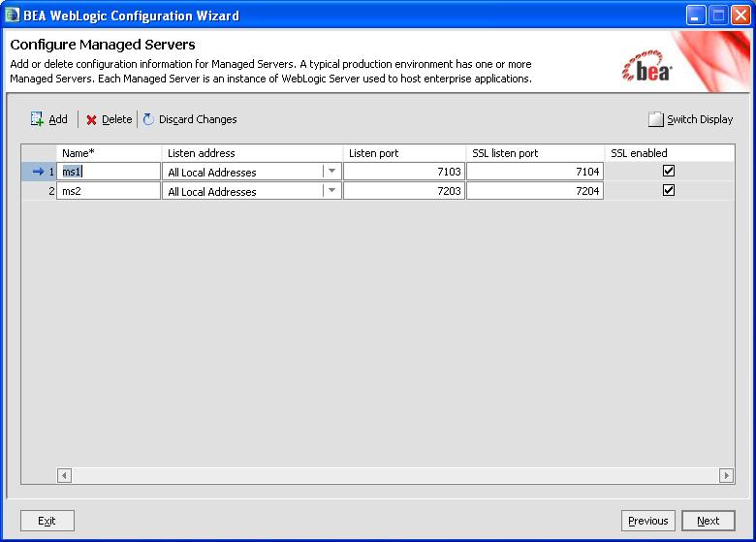Screen dimensions: 756x542
Task: Click the Add label in the toolbar
Action: [58, 119]
